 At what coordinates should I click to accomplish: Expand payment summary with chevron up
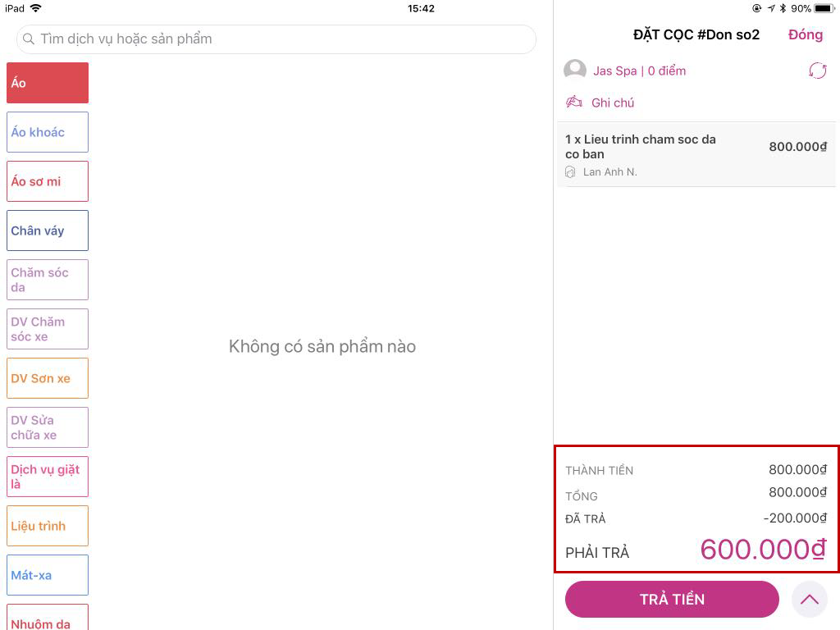tap(810, 600)
